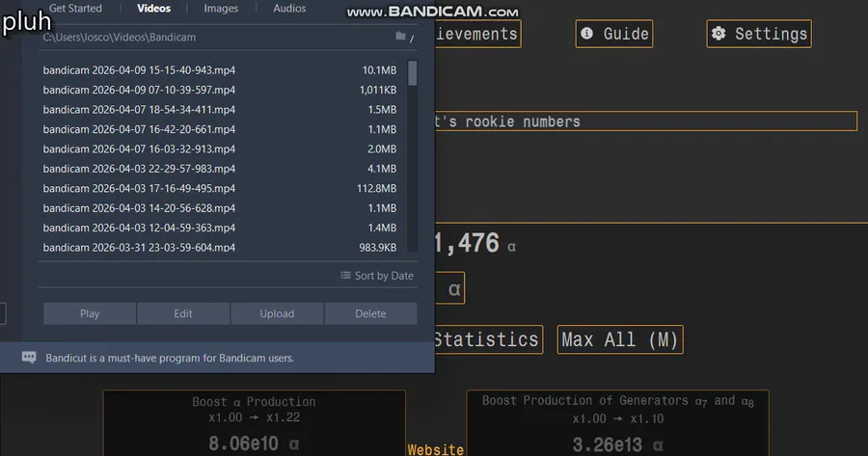Viewport: 868px width, 456px height.
Task: Open the Website link in the game
Action: click(436, 449)
